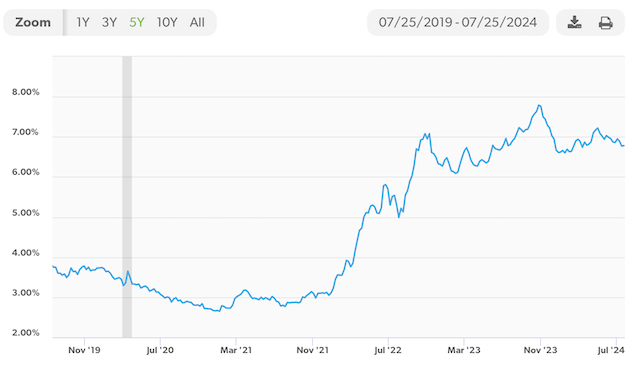The image size is (640, 369).
Task: Click the Mar '23 x-axis label
Action: point(464,350)
